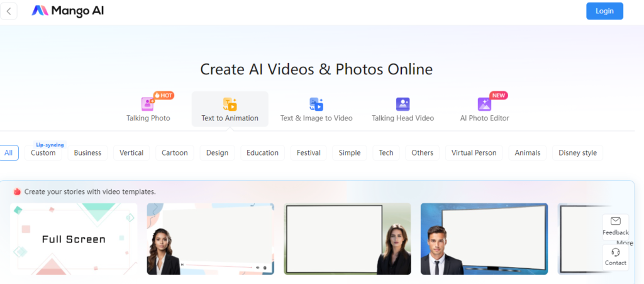The image size is (644, 284).
Task: Select the Text to Animation tab
Action: pos(230,109)
